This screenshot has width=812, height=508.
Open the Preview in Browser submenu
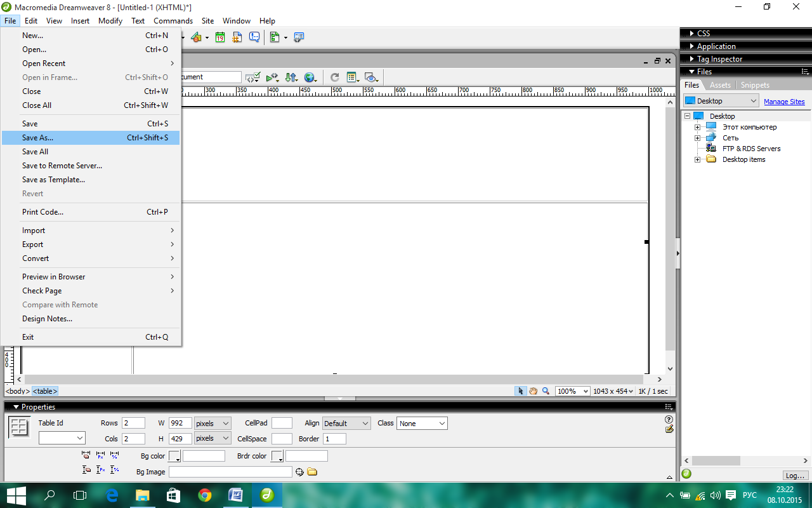(91, 277)
